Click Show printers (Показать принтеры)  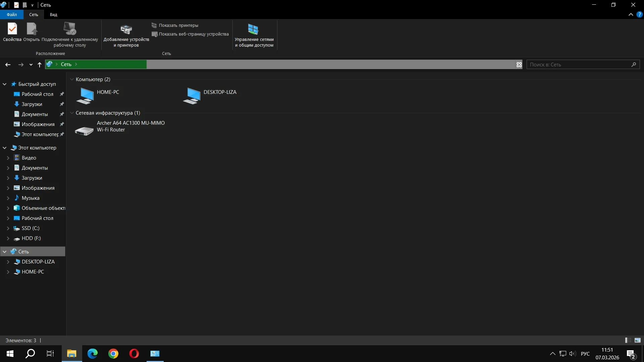pos(178,25)
